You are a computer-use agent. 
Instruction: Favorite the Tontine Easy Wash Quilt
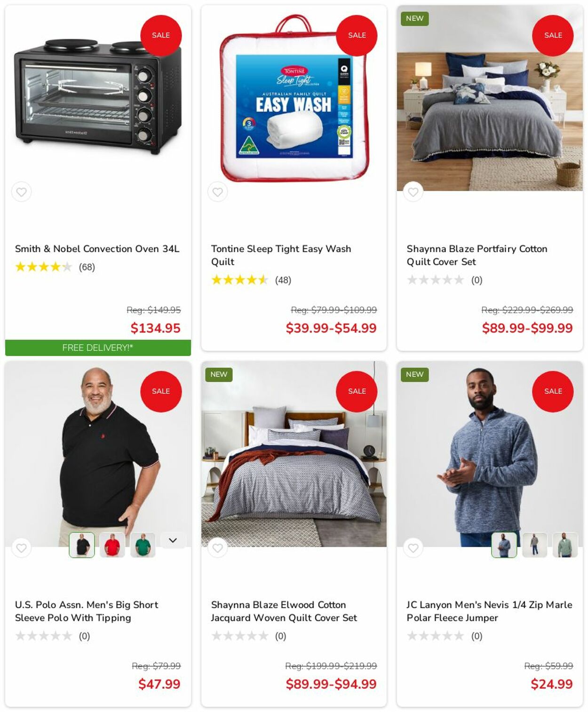pos(217,192)
